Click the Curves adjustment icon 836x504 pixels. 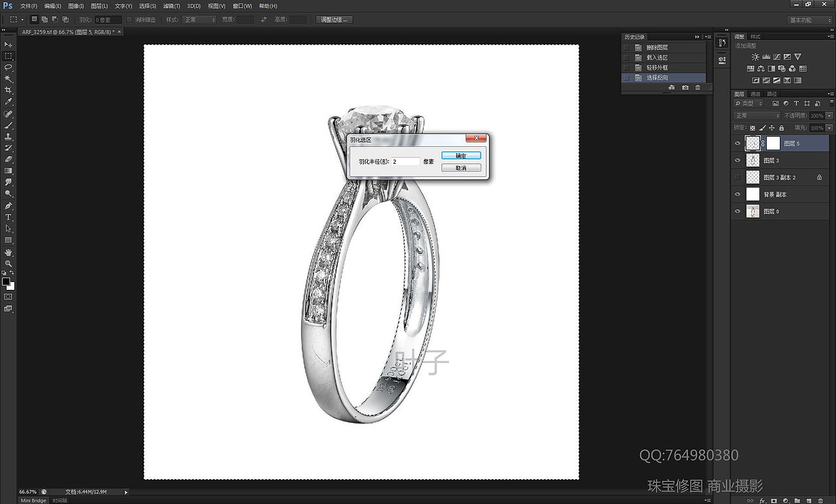(x=777, y=57)
